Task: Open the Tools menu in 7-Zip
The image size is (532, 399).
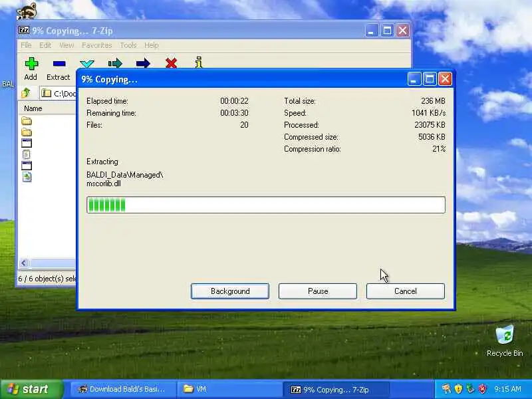Action: (128, 45)
